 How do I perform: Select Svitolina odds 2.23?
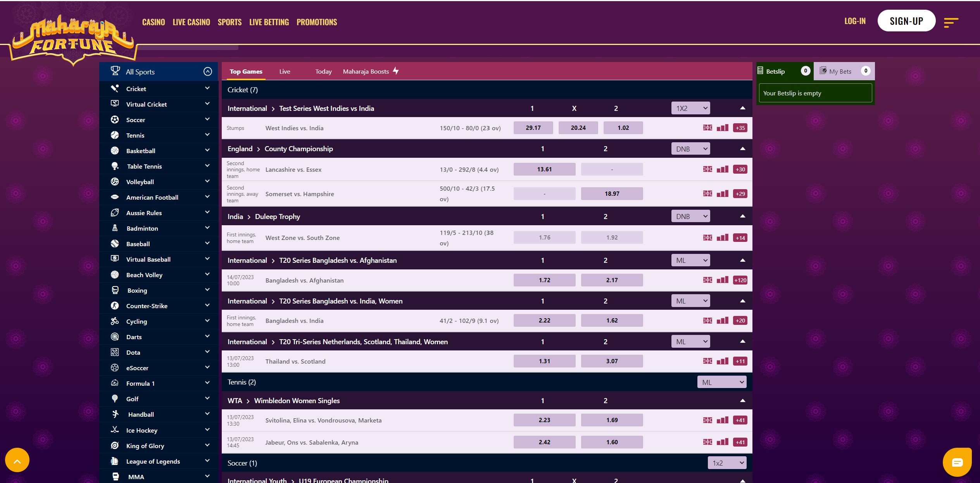(544, 420)
